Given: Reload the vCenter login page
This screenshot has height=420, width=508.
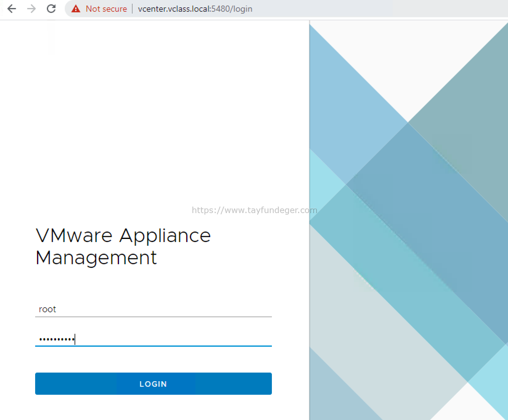Looking at the screenshot, I should click(51, 9).
